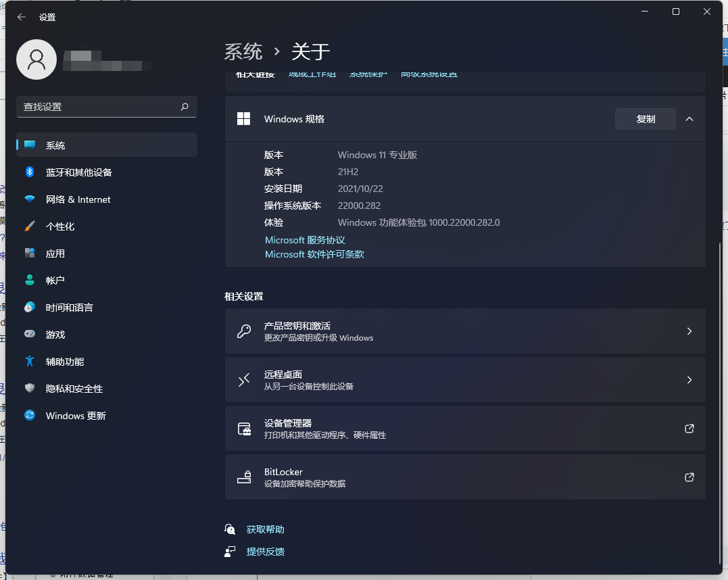Click the 设备管理器 icon
Screen dimensions: 728x580
coord(244,429)
